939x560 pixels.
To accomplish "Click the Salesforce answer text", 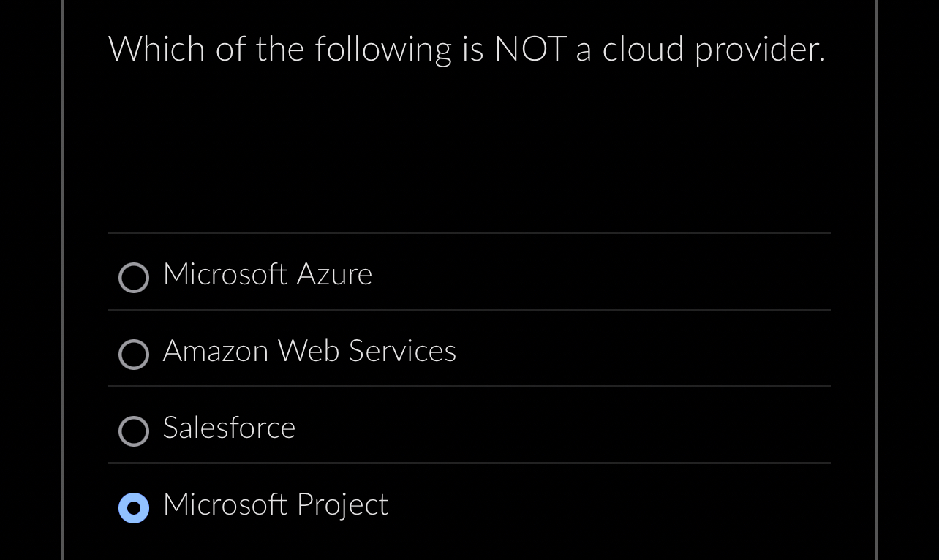I will (x=229, y=429).
